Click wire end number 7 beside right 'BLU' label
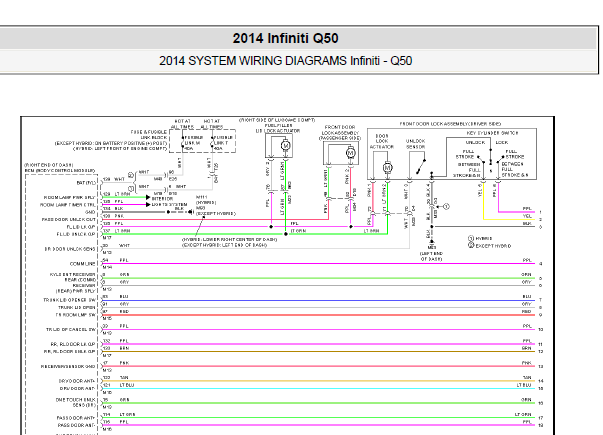603x435 pixels. pos(540,300)
